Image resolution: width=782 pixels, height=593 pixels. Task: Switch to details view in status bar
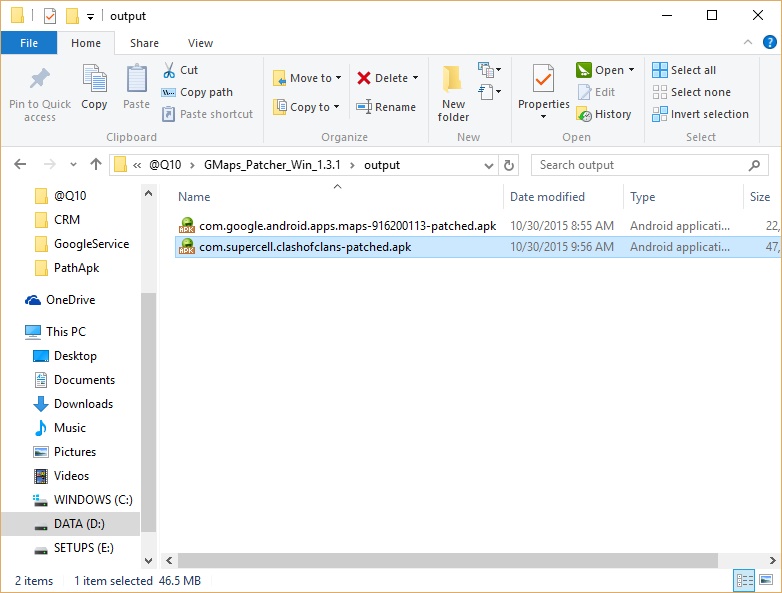click(745, 580)
